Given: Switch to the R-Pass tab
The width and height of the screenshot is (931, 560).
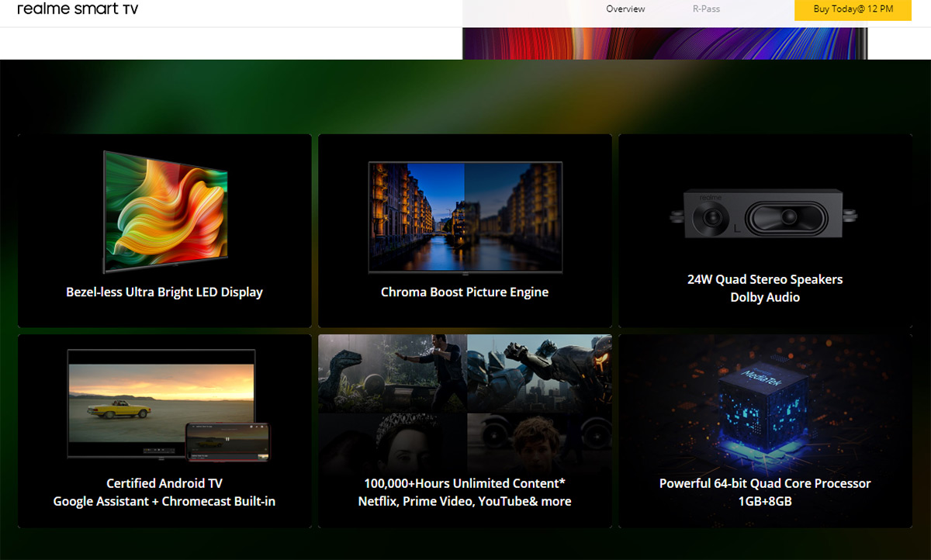Looking at the screenshot, I should point(706,9).
